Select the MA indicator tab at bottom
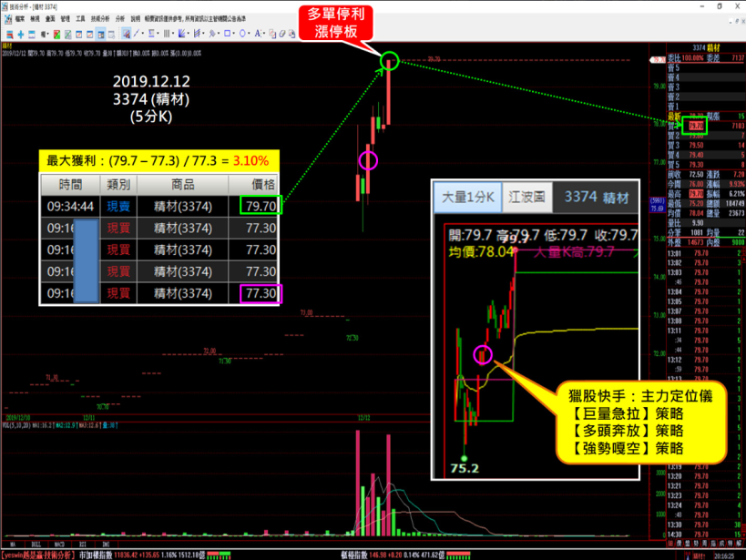 (x=13, y=544)
